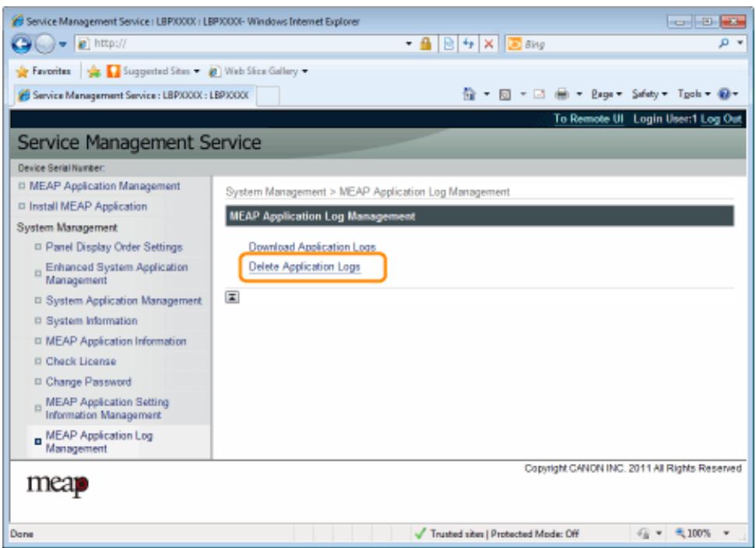Click the Copyright CANON INC. 2011 text
The image size is (756, 548).
coord(632,468)
